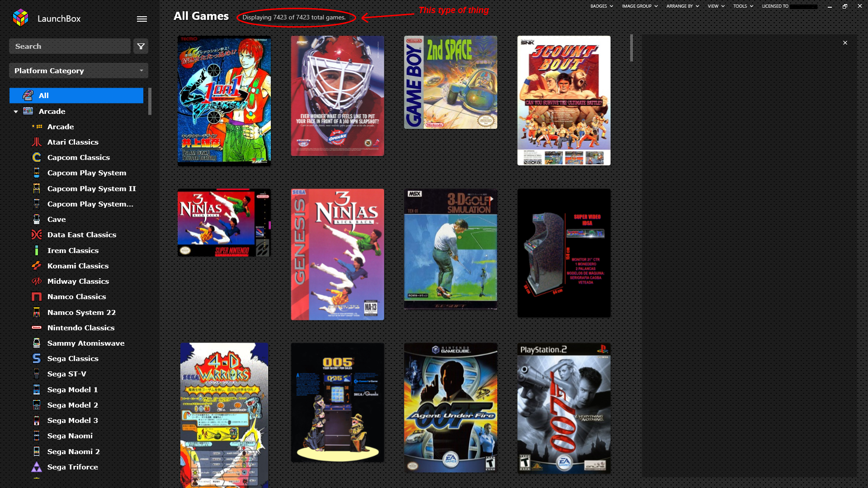
Task: Open the Image Group dropdown menu
Action: click(x=639, y=6)
